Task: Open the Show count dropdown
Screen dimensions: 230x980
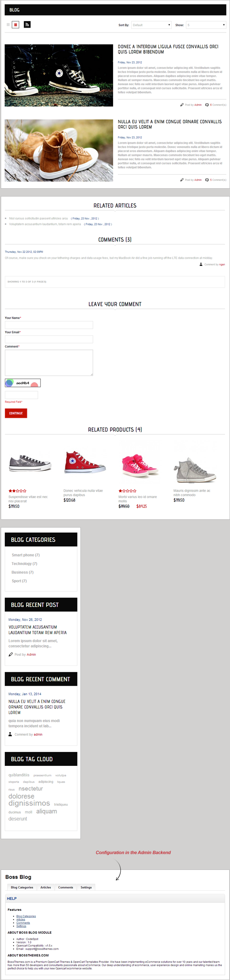Action: click(x=206, y=25)
